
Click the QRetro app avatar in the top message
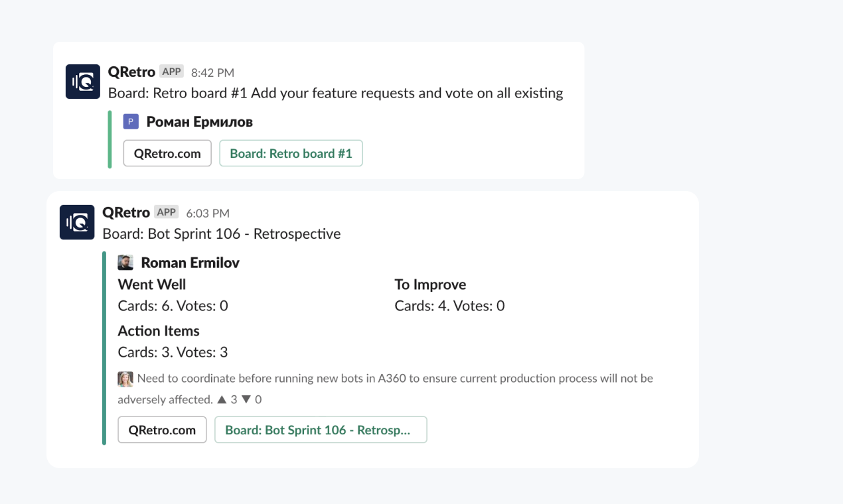tap(82, 82)
